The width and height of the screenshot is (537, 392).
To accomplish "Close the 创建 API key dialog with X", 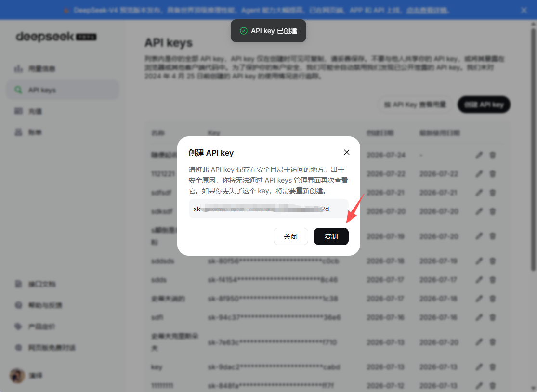I will (x=347, y=152).
